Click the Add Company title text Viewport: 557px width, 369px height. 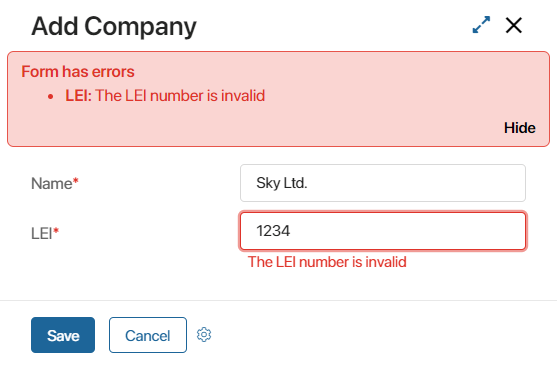click(114, 27)
